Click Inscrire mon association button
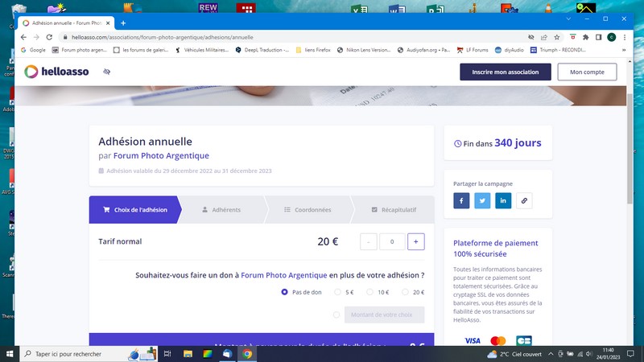 pos(506,72)
